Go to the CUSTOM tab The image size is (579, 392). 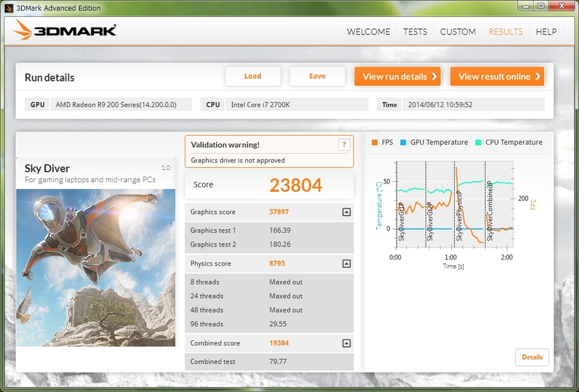tap(458, 32)
